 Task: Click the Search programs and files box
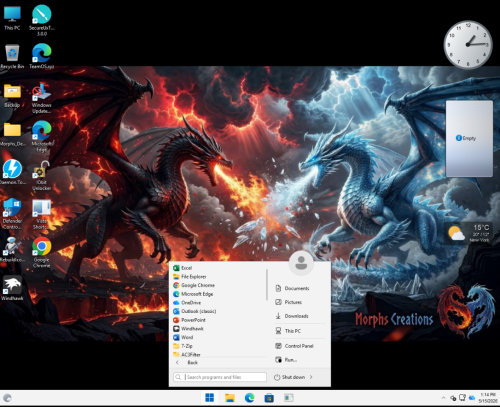220,377
